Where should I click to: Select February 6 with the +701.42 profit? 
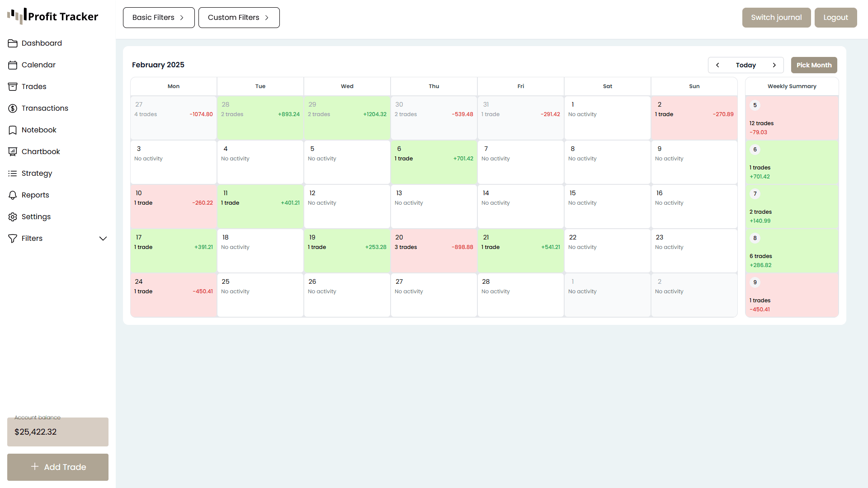(x=434, y=162)
